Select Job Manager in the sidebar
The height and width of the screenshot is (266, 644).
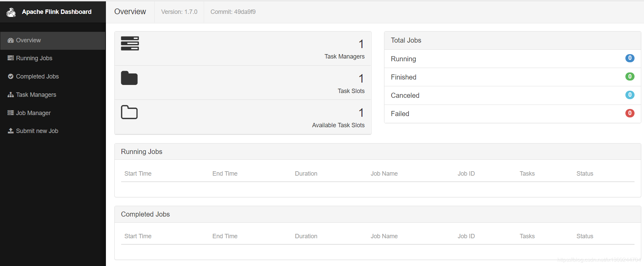click(53, 113)
